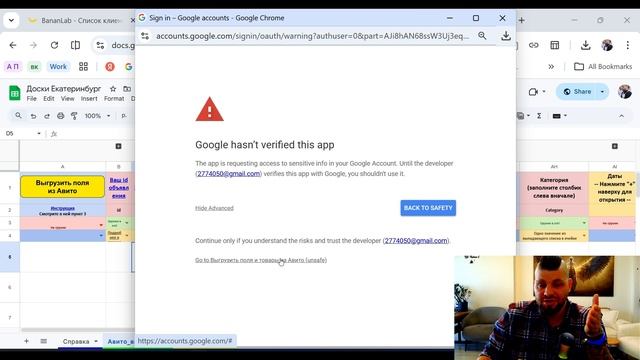Open the 100% zoom dropdown
Screen dimensions: 640x360
[x=97, y=116]
